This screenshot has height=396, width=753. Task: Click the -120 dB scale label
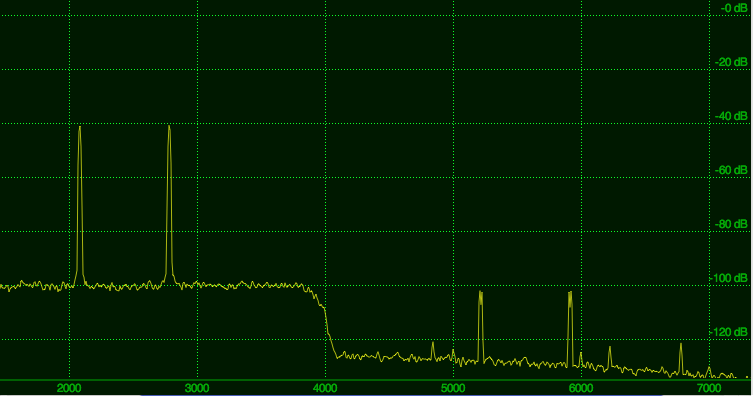[729, 332]
